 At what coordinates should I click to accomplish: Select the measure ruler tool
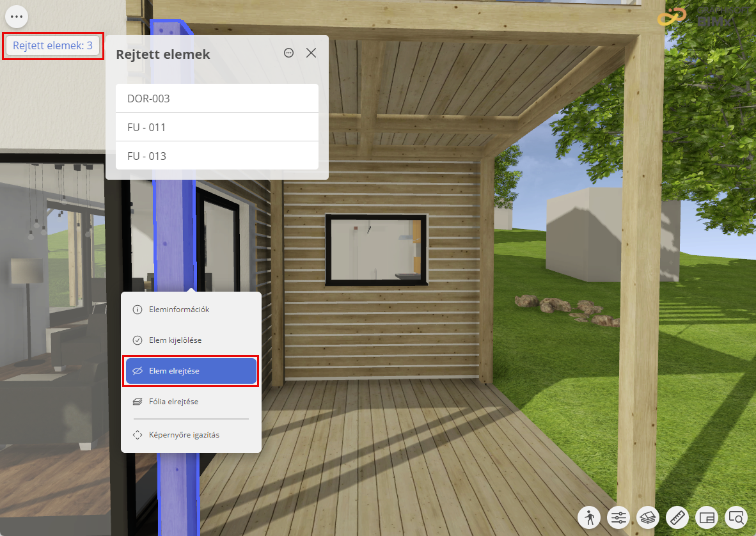[677, 517]
